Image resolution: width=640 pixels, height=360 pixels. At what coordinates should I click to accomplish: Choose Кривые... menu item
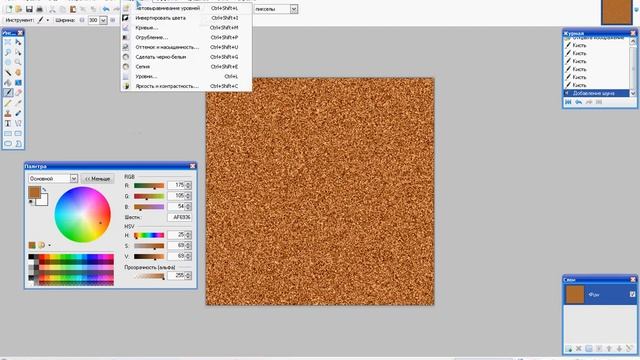[x=186, y=28]
